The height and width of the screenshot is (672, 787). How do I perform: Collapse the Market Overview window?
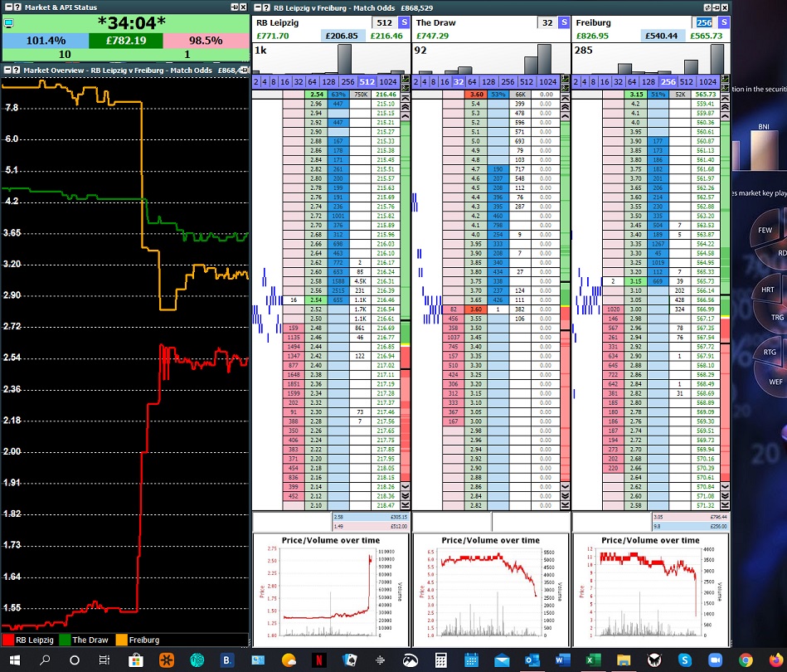click(8, 71)
